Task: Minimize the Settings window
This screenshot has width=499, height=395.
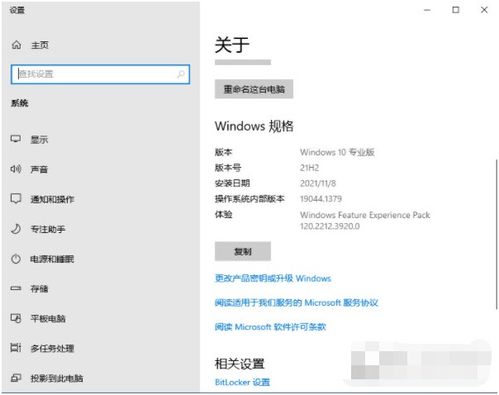Action: pos(427,10)
